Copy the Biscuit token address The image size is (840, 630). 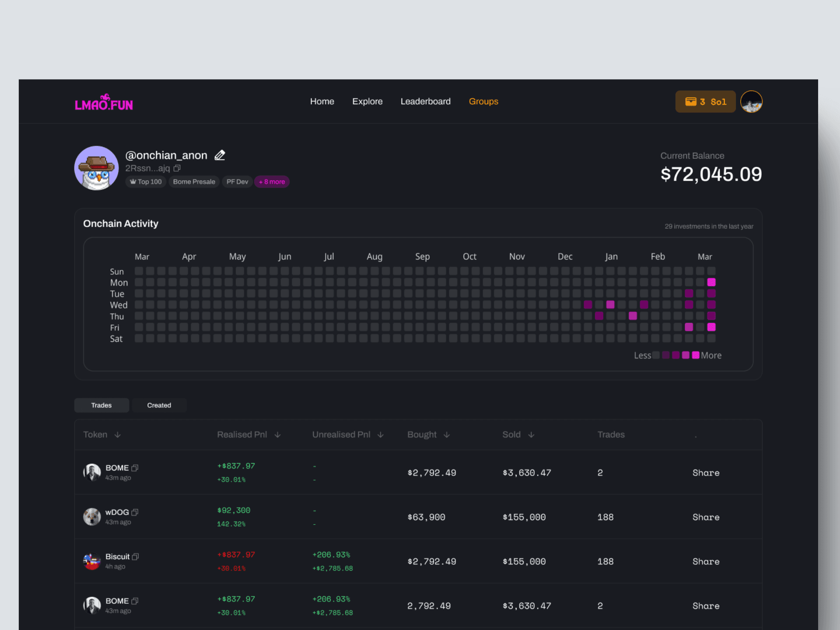pyautogui.click(x=136, y=556)
